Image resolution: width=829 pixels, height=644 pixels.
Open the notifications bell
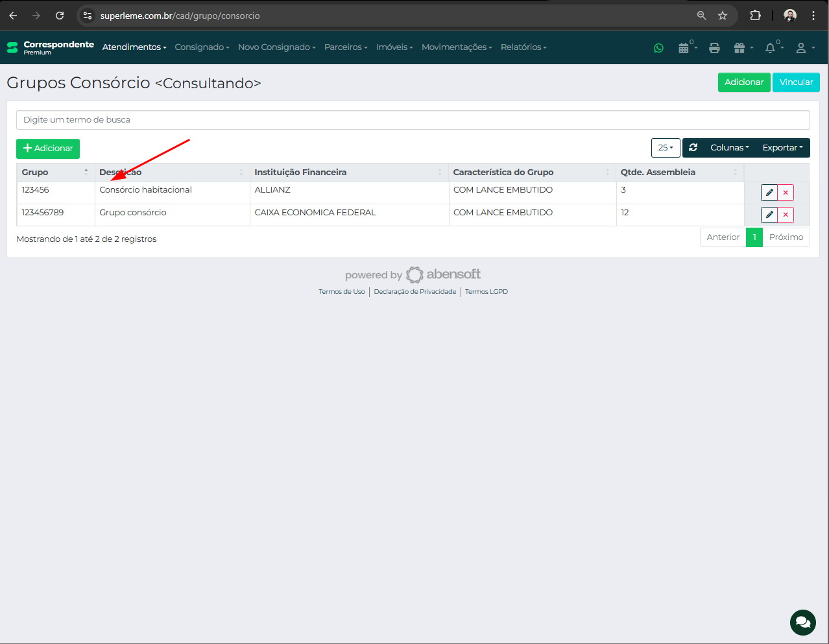pos(771,48)
